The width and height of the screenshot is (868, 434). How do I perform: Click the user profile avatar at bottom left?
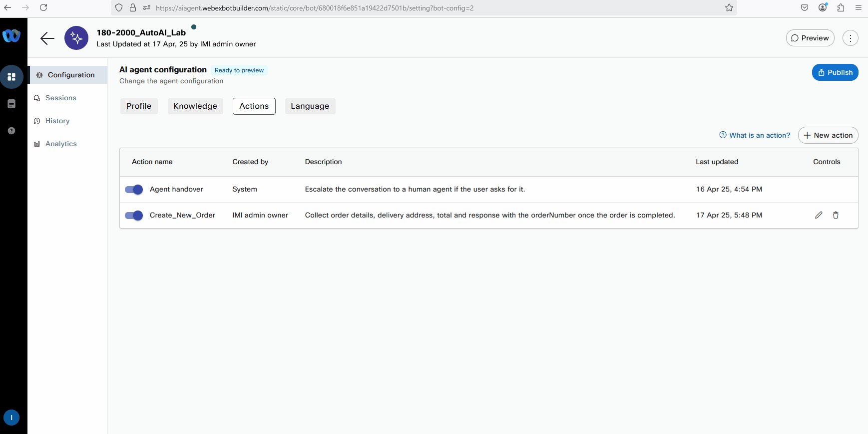11,418
